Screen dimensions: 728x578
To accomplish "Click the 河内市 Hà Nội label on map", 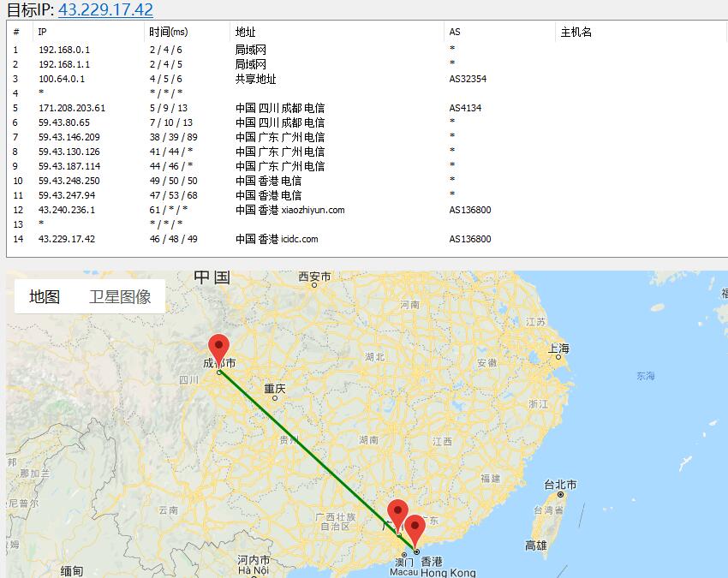I will coord(254,565).
